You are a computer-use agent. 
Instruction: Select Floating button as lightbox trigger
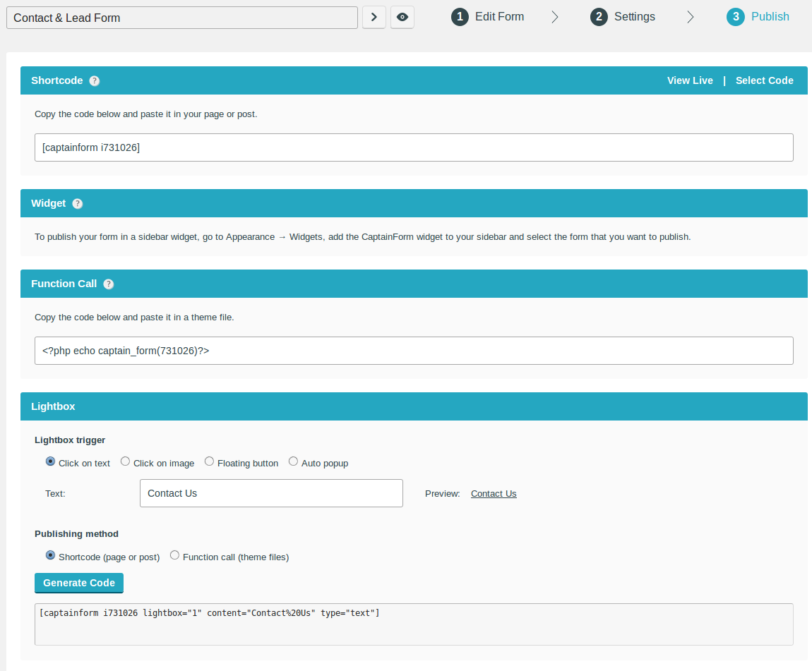coord(209,460)
